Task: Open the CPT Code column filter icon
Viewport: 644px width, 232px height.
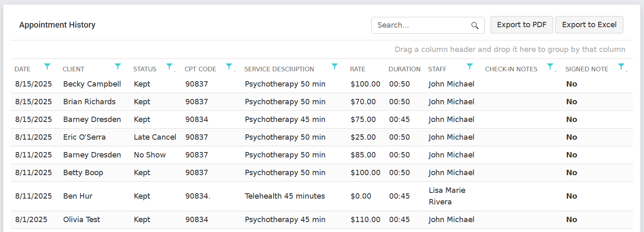Action: (229, 66)
